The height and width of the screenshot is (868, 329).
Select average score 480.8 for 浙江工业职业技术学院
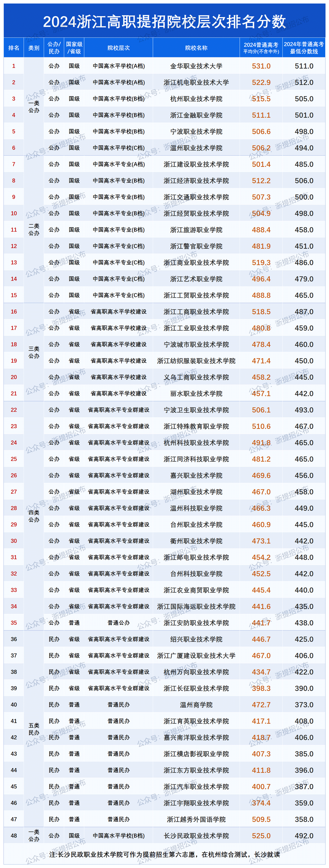tap(261, 328)
